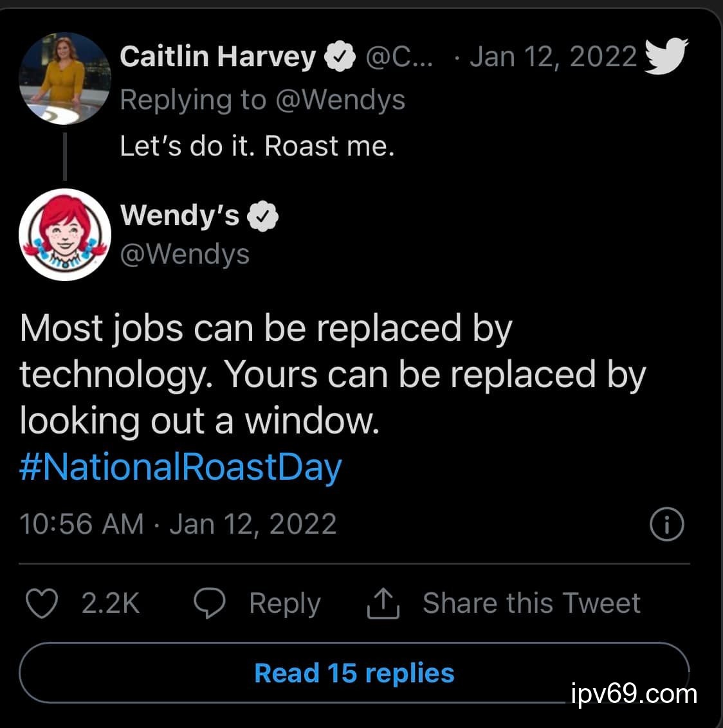Open Wendy's logo profile picture
The width and height of the screenshot is (723, 728).
[x=65, y=235]
